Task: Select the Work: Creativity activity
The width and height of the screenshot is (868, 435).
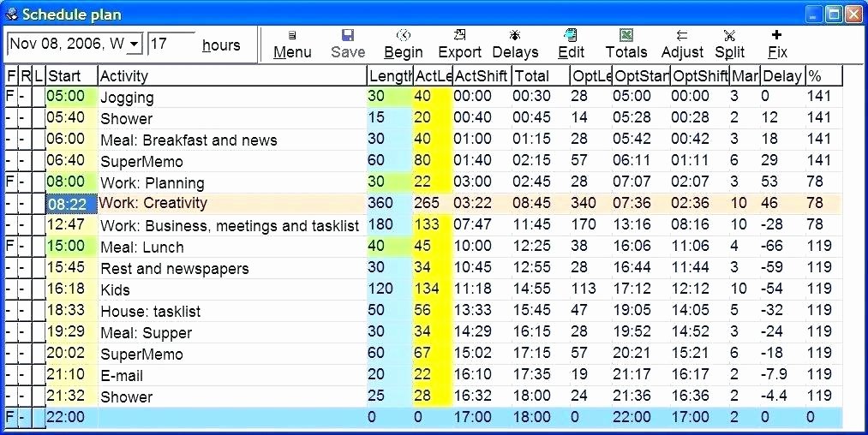Action: (x=232, y=203)
